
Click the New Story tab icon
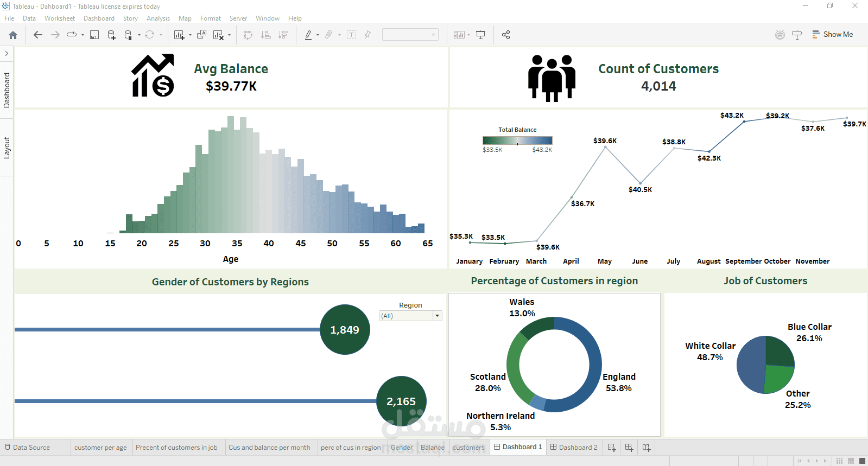(647, 448)
